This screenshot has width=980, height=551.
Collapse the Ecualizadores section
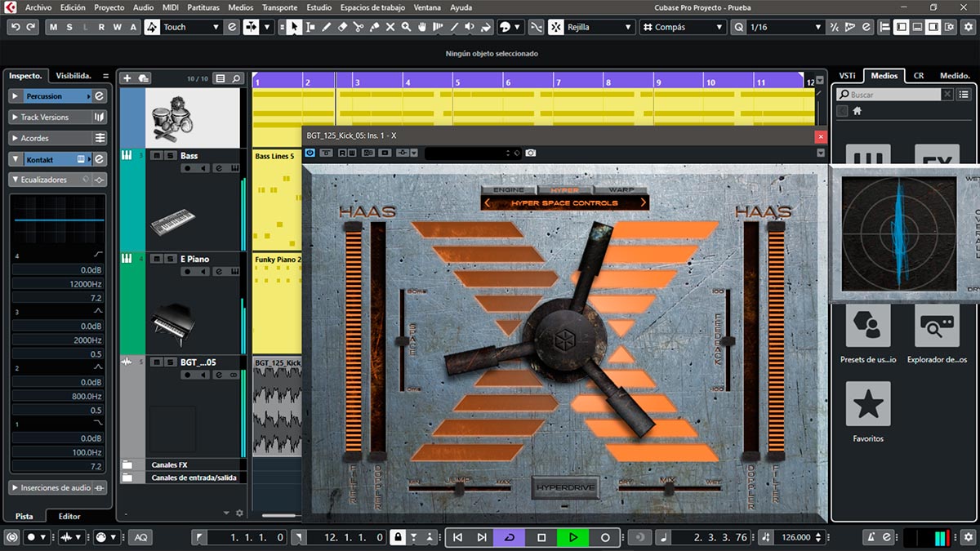tap(16, 180)
